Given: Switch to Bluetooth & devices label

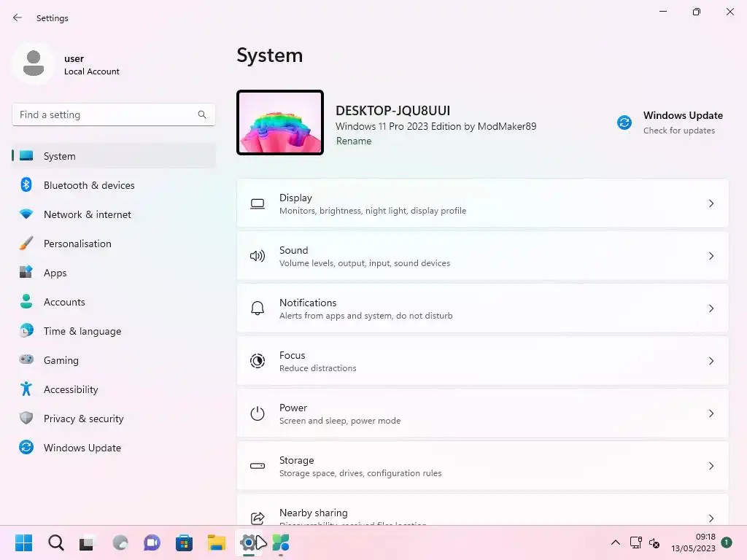Looking at the screenshot, I should pyautogui.click(x=89, y=185).
